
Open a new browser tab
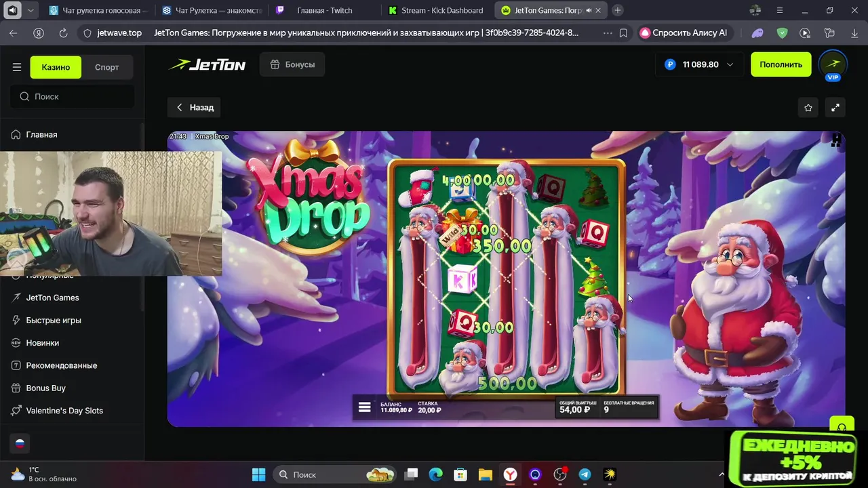[617, 10]
